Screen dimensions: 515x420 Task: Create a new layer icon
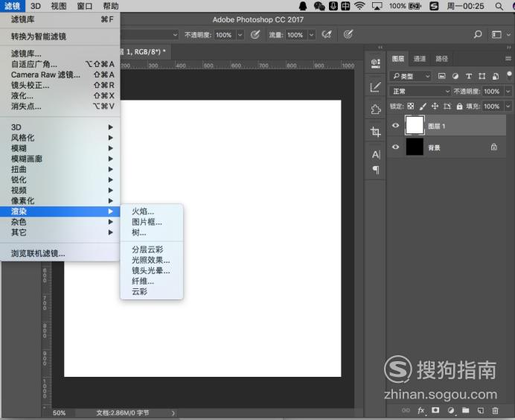pyautogui.click(x=481, y=410)
